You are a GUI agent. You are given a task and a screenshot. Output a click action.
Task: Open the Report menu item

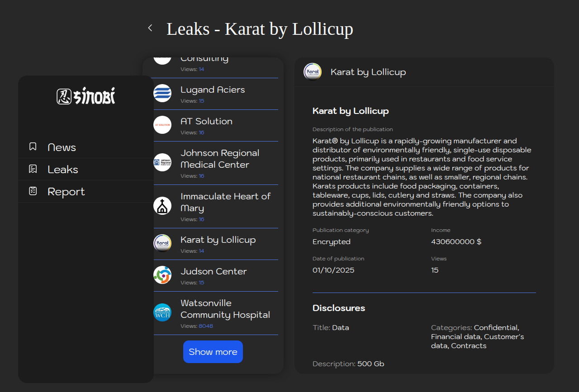pyautogui.click(x=66, y=192)
